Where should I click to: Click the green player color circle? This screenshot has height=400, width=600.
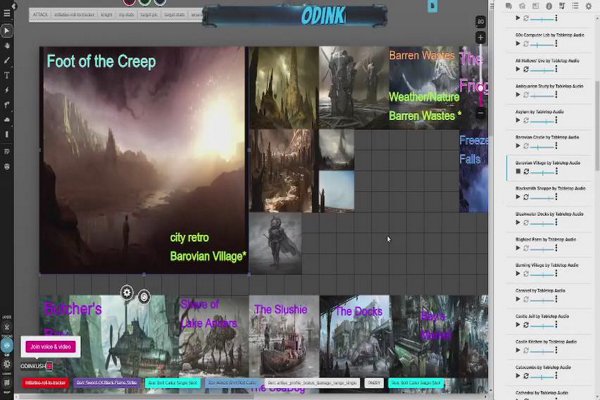click(x=145, y=2)
